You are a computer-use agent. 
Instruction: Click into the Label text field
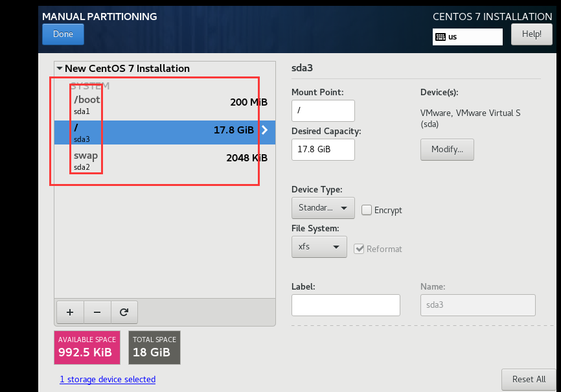pyautogui.click(x=346, y=305)
